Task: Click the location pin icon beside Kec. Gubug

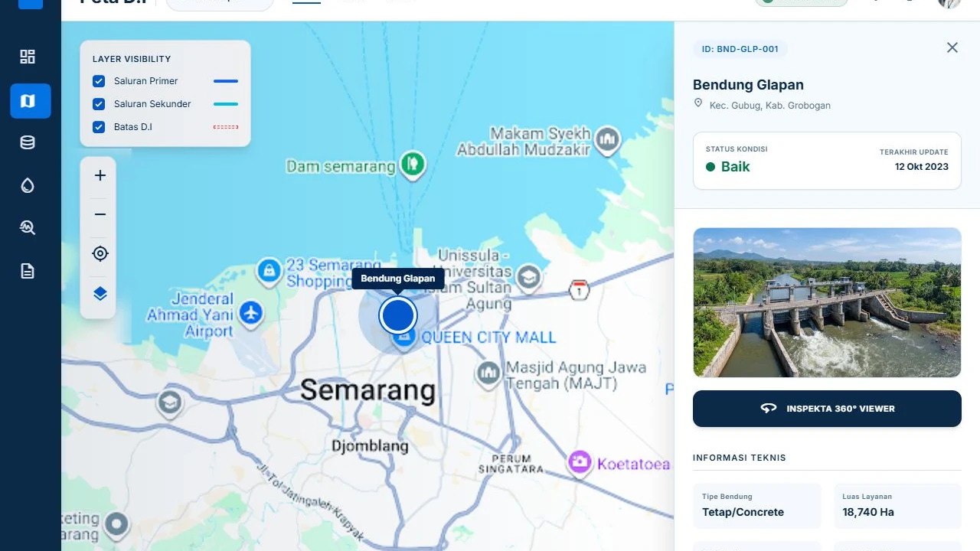Action: pos(698,103)
